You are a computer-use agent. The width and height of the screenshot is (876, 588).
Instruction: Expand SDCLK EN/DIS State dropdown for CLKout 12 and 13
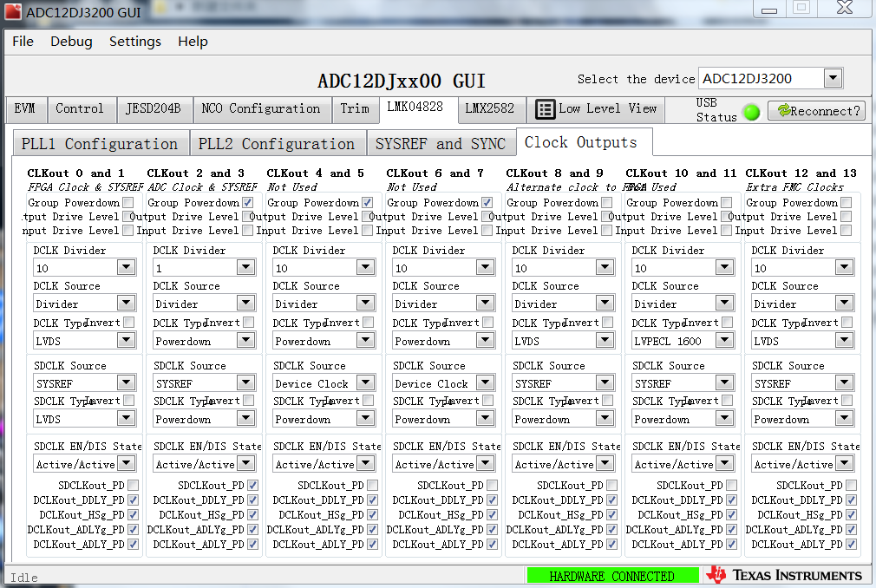(844, 463)
